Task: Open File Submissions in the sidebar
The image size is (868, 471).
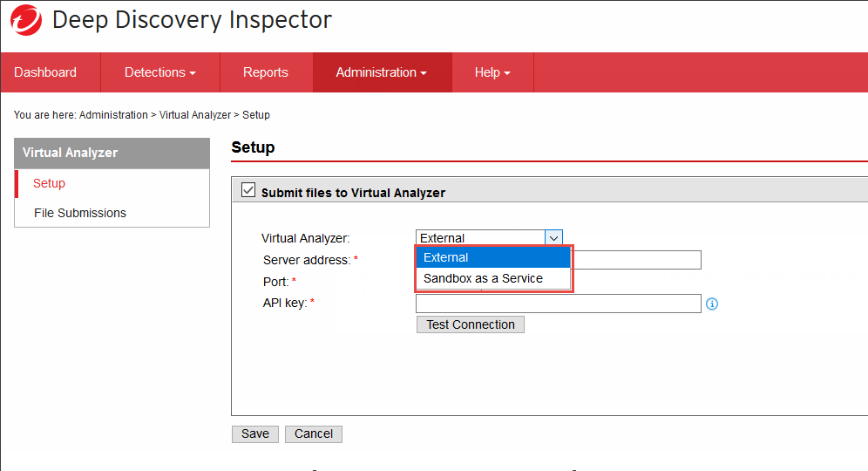Action: tap(80, 213)
